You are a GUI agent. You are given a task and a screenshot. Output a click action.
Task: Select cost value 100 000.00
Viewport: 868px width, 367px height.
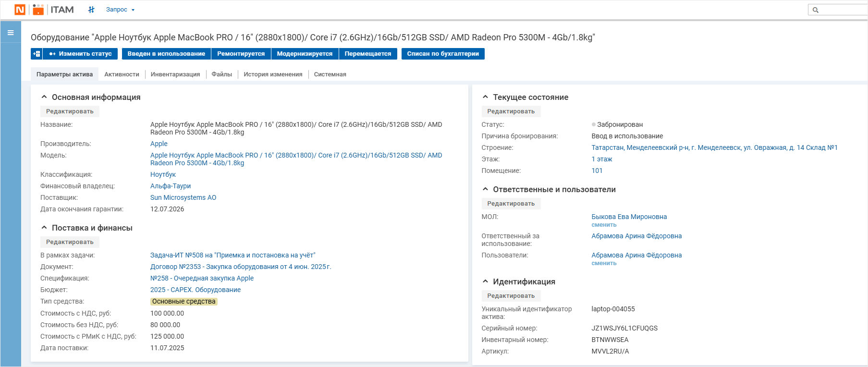point(167,313)
